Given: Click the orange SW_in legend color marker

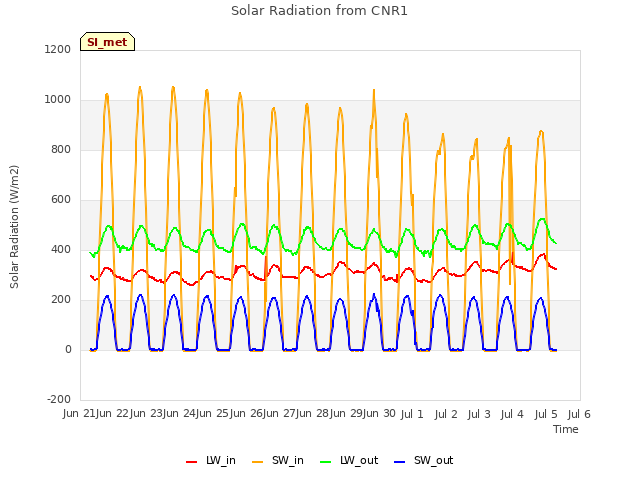Looking at the screenshot, I should (x=258, y=462).
